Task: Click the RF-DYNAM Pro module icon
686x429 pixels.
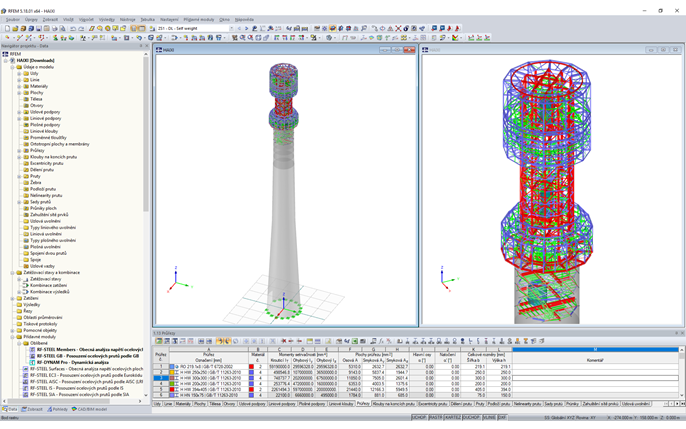Action: click(x=32, y=363)
